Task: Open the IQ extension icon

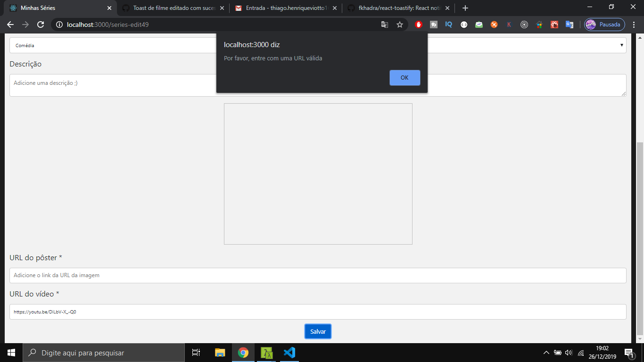Action: coord(449,25)
